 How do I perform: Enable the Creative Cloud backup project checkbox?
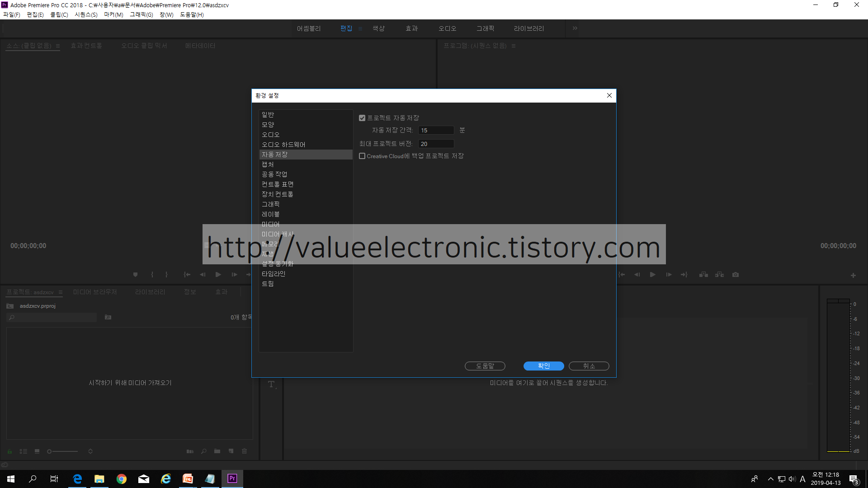pyautogui.click(x=362, y=156)
